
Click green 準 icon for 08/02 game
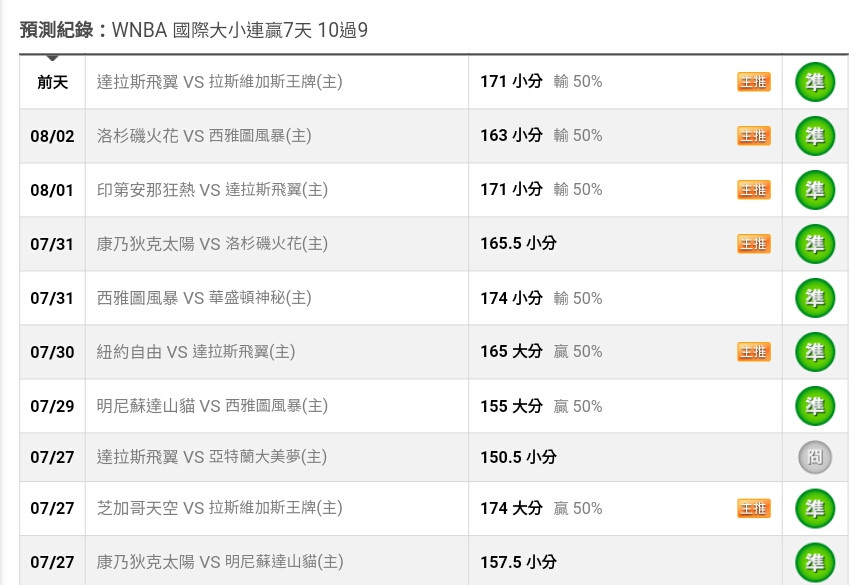click(815, 136)
